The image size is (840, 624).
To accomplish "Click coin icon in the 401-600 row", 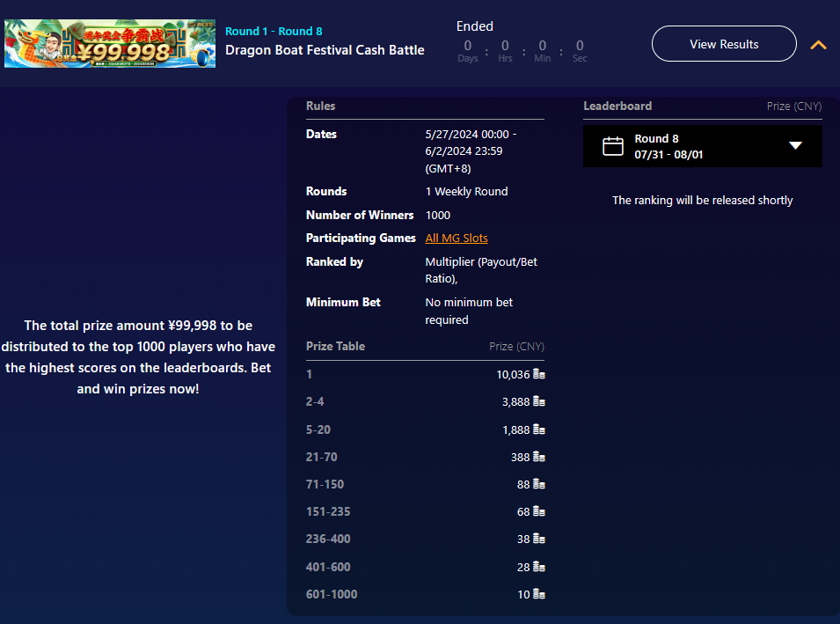I will [539, 568].
